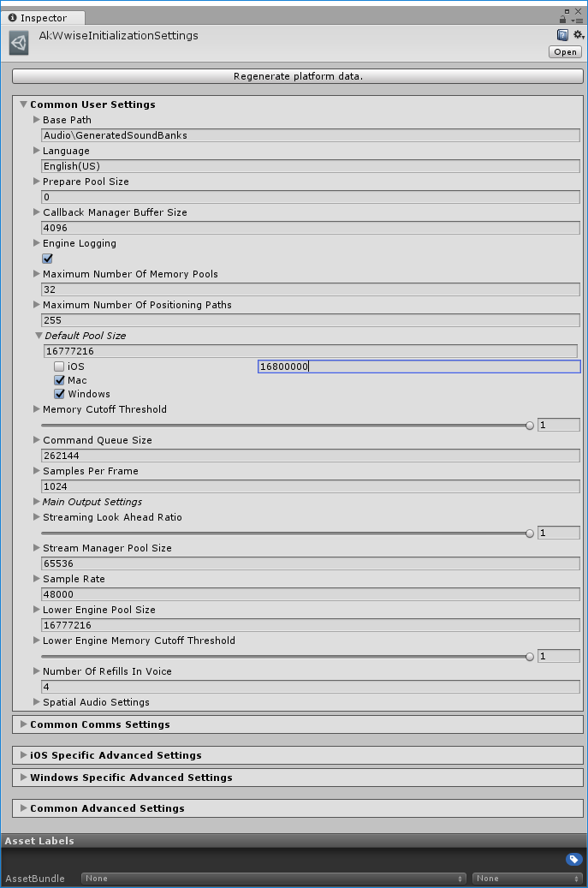The image size is (588, 888).
Task: Click the Memory Cutoff Threshold slider handle
Action: tap(530, 425)
